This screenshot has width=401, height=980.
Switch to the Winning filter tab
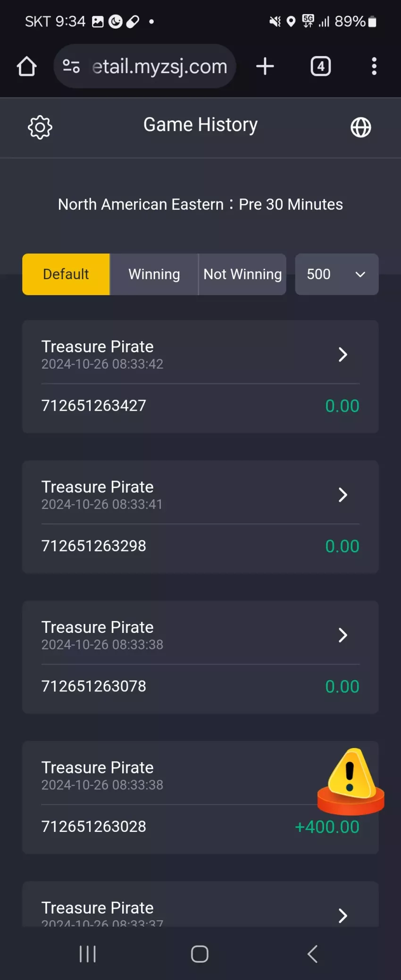click(x=154, y=274)
